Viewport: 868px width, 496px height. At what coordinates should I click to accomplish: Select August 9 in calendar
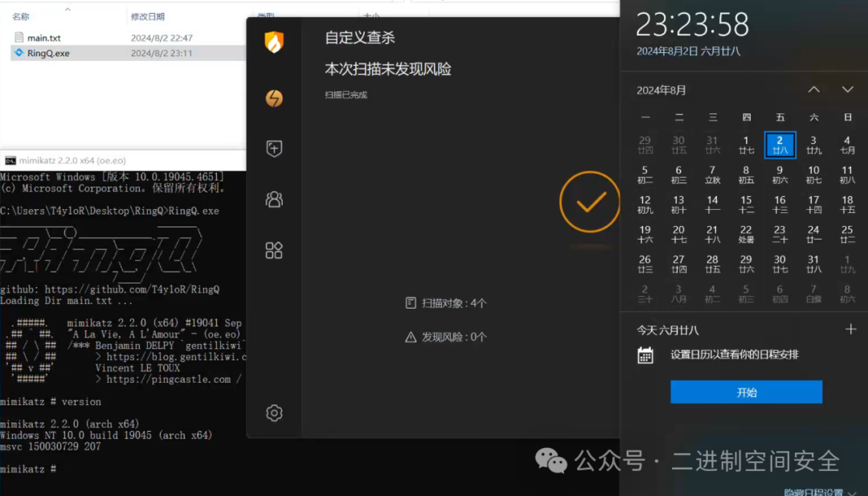click(x=780, y=174)
